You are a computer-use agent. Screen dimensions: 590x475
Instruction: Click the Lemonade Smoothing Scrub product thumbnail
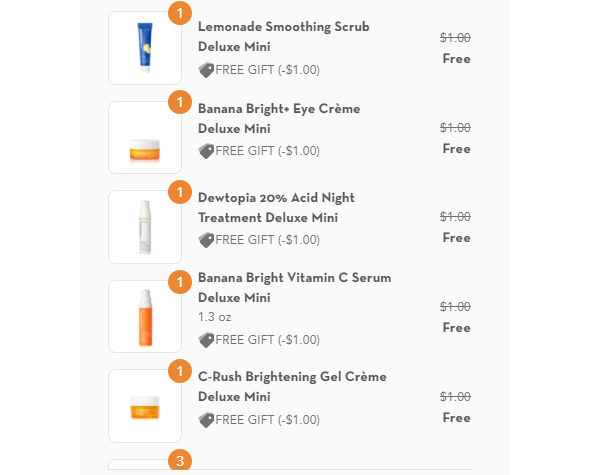pos(145,48)
